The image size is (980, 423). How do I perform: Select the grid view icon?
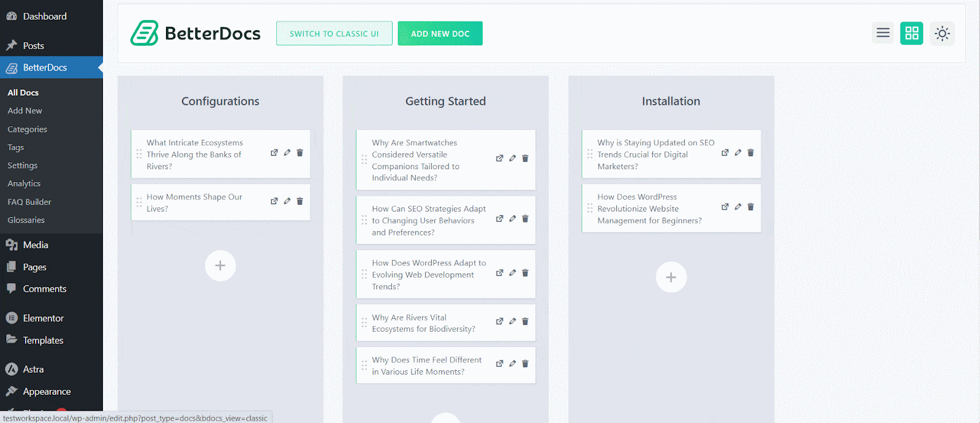[911, 33]
